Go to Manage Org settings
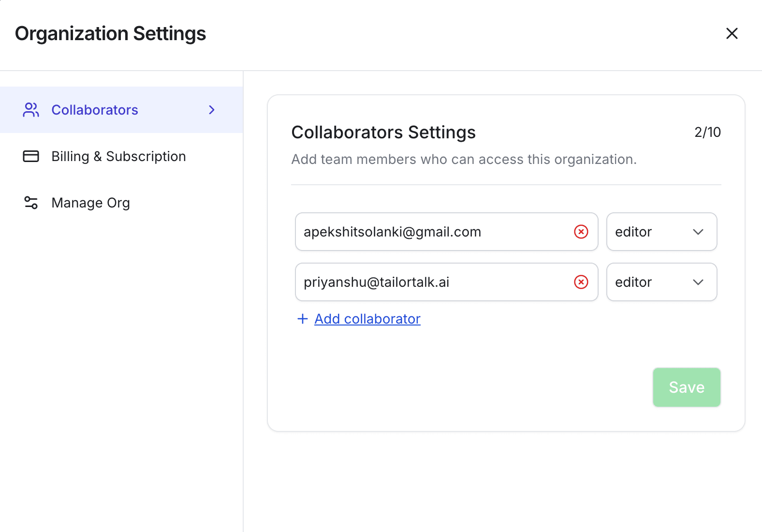Image resolution: width=762 pixels, height=532 pixels. click(121, 203)
